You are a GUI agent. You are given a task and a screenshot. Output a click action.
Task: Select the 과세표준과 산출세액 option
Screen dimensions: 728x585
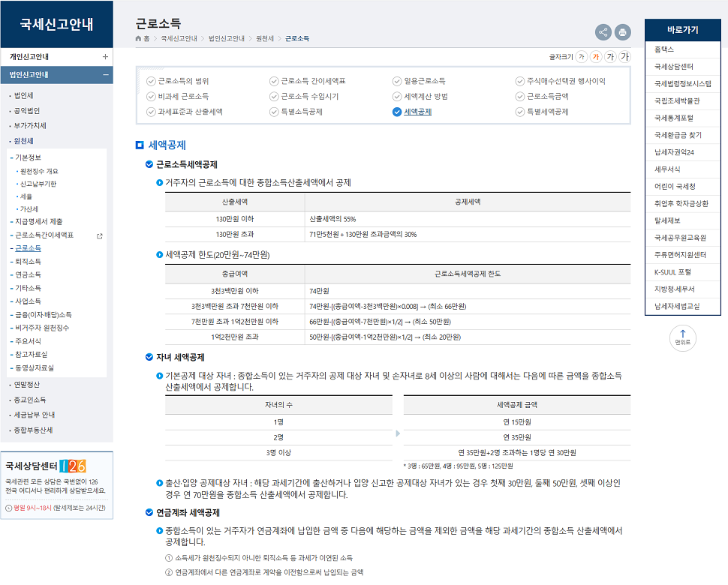(185, 112)
